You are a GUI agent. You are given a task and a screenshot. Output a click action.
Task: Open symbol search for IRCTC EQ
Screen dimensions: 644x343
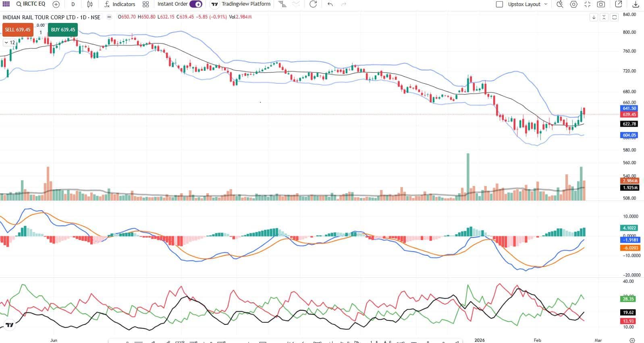pos(31,4)
